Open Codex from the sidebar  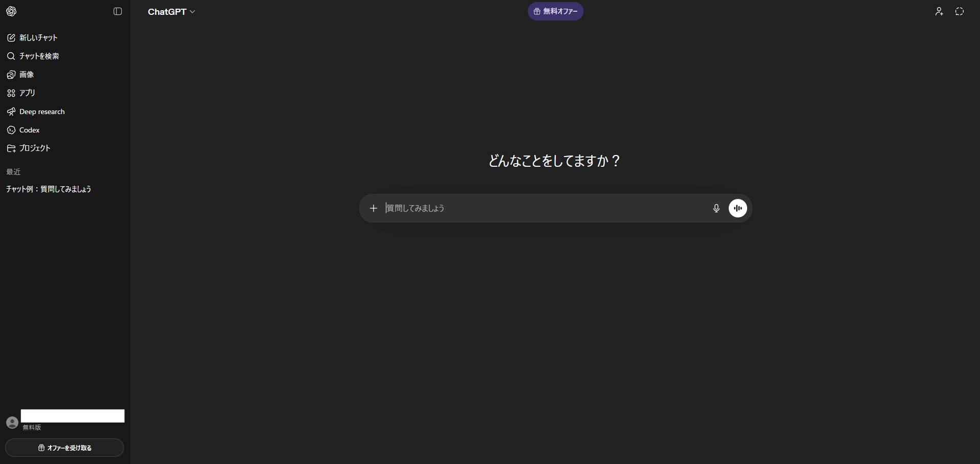click(29, 130)
